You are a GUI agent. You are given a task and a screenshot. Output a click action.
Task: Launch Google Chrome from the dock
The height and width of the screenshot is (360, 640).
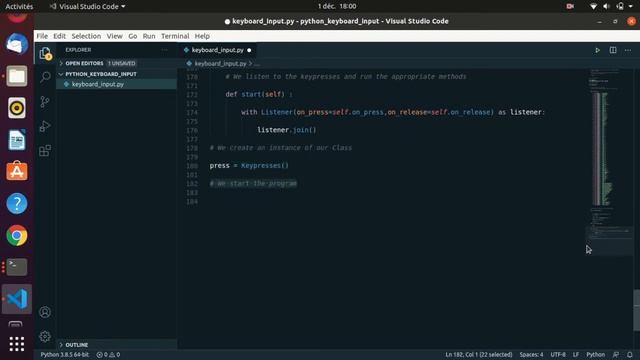click(x=17, y=236)
